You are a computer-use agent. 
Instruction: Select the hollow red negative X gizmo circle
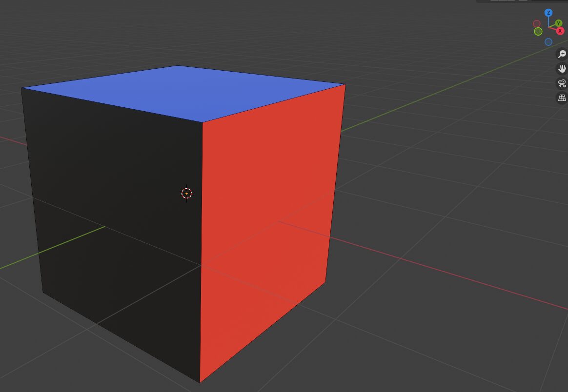pyautogui.click(x=537, y=24)
